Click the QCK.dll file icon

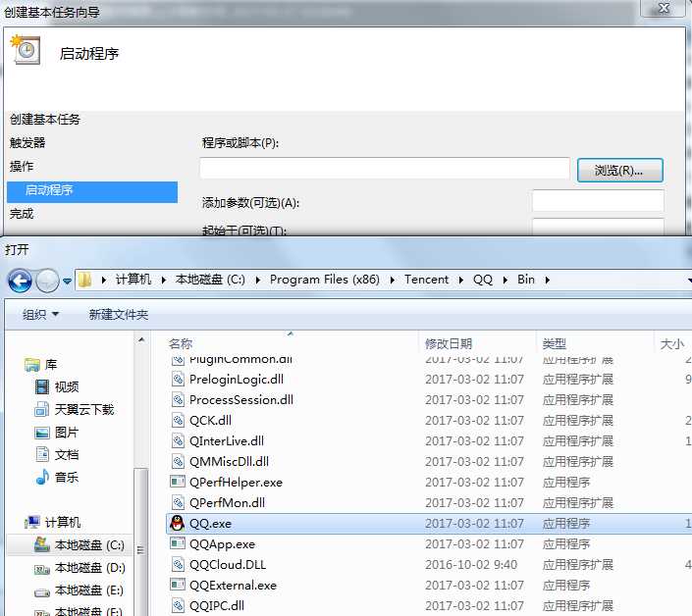[178, 420]
